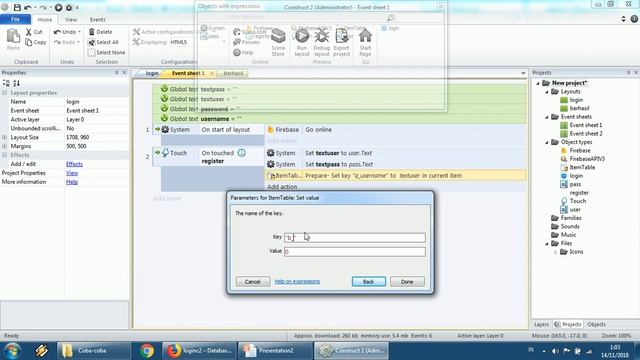Switch to the Events ribbon tab
640x360 pixels.
click(x=98, y=20)
